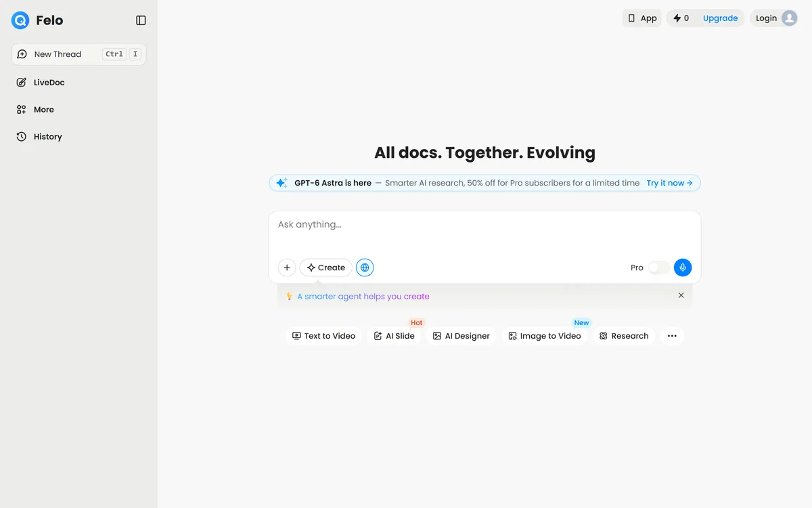This screenshot has height=508, width=812.
Task: Select AI Designer option
Action: 461,336
